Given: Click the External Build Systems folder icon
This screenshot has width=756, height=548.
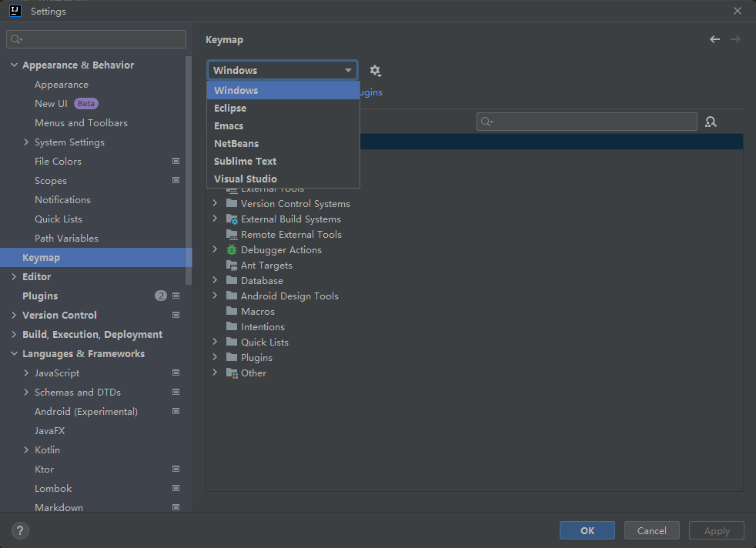Looking at the screenshot, I should [x=232, y=219].
